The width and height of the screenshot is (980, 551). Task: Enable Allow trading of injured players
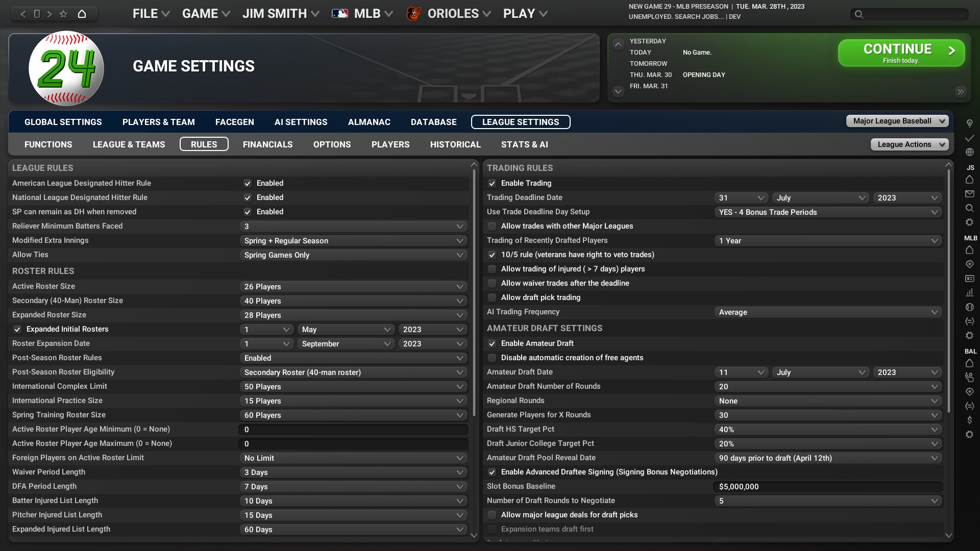point(493,268)
